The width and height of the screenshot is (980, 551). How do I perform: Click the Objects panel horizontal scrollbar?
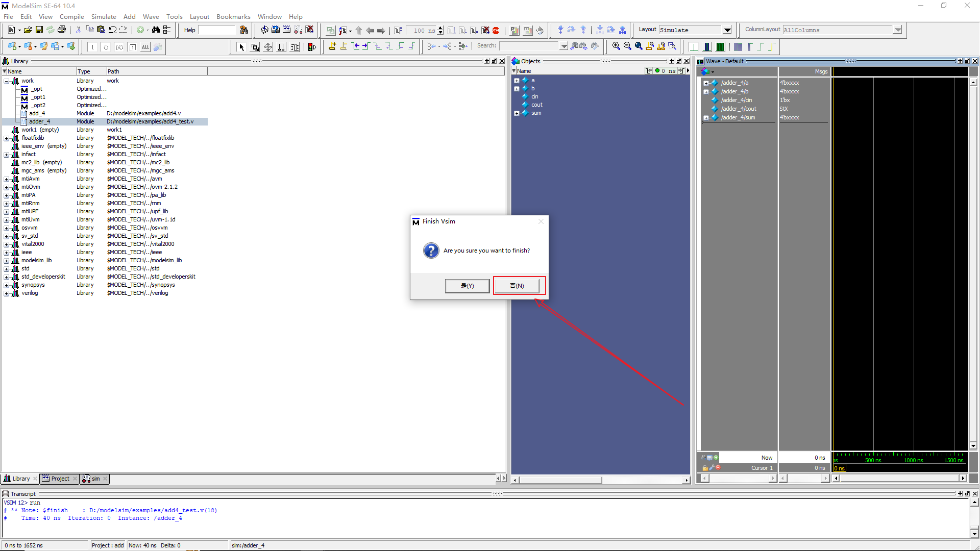coord(600,480)
